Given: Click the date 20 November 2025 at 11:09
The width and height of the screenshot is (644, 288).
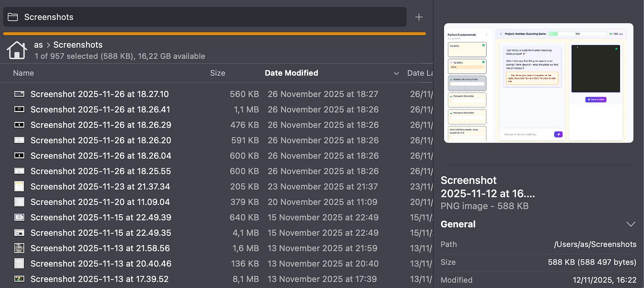Looking at the screenshot, I should tap(322, 202).
